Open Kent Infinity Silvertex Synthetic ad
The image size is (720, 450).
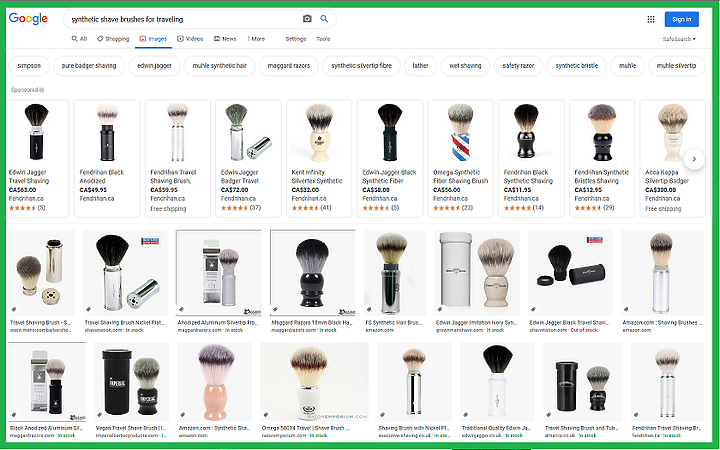319,158
